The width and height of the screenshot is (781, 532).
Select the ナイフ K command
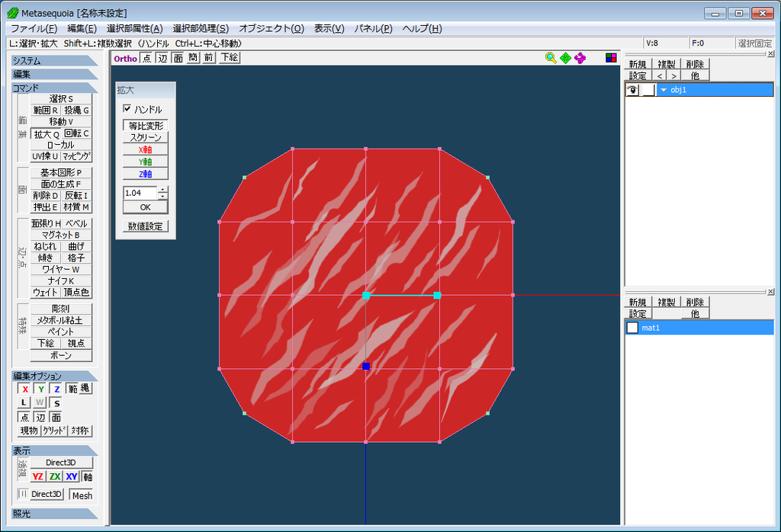pyautogui.click(x=61, y=280)
